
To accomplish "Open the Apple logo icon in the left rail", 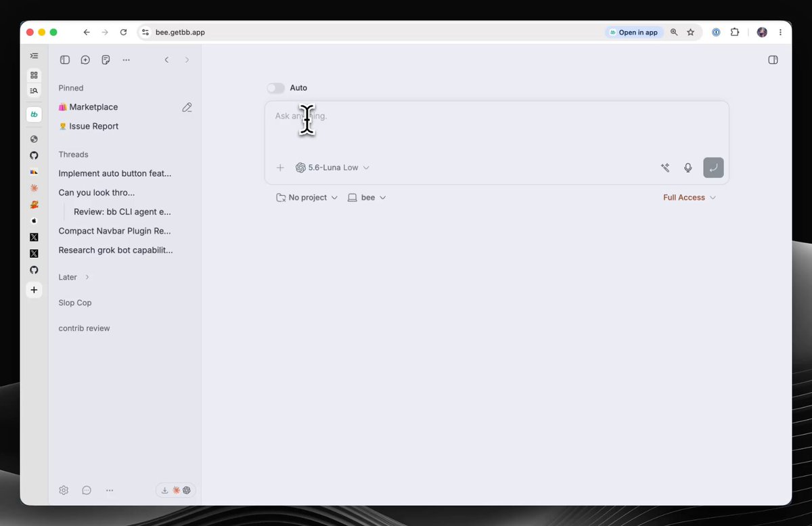I will (x=34, y=221).
